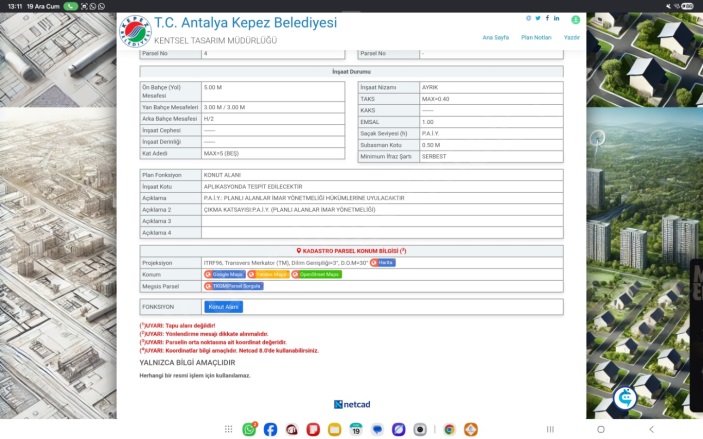Click the netcad logo link

(352, 404)
